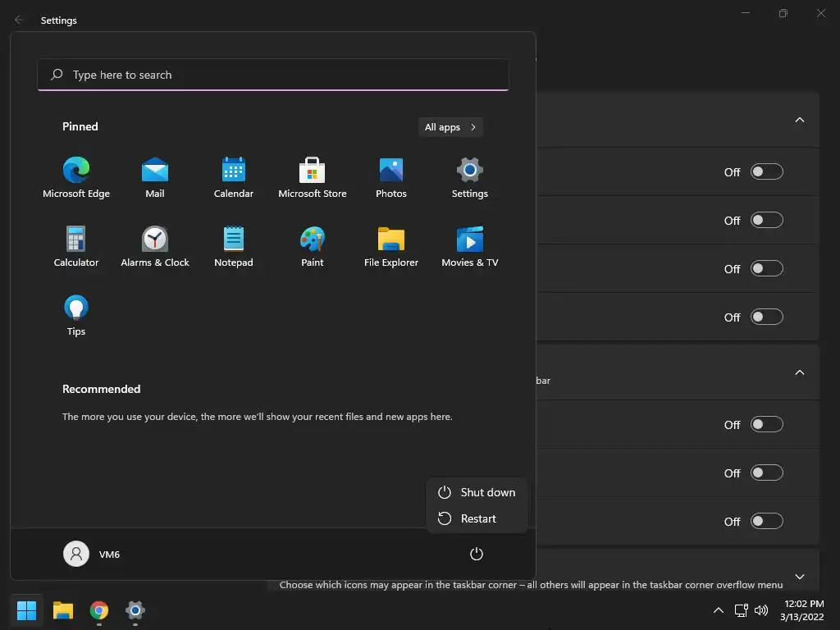The image size is (840, 630).
Task: Open the Tips app
Action: (76, 316)
